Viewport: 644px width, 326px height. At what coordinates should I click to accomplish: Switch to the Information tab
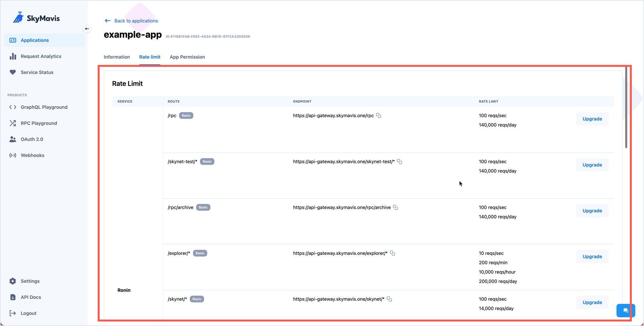(117, 57)
